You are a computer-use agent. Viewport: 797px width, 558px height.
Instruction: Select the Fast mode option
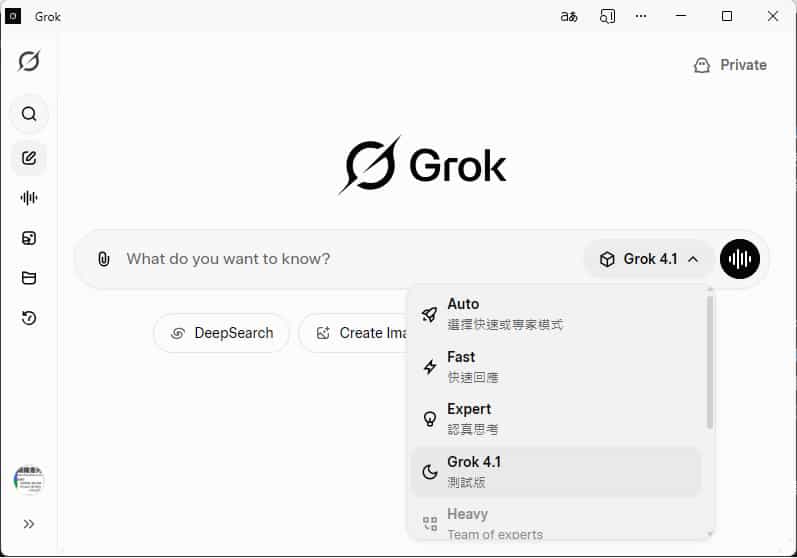pos(557,367)
